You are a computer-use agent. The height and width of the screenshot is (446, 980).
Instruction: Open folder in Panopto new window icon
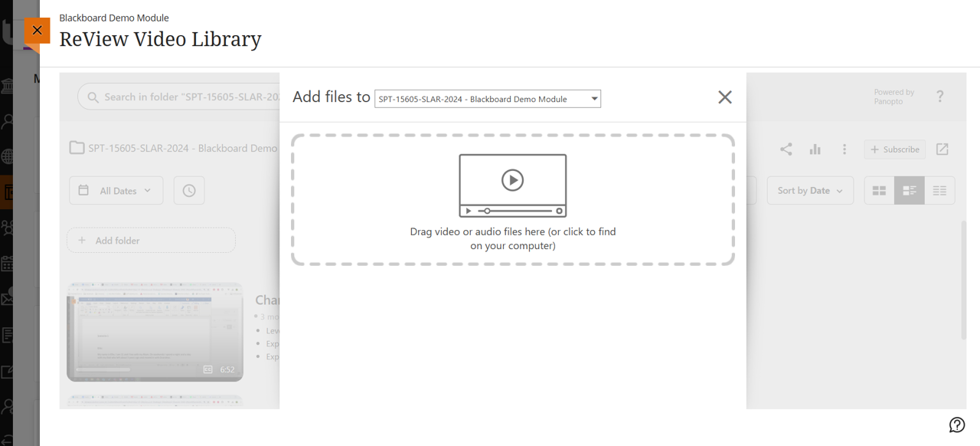942,149
